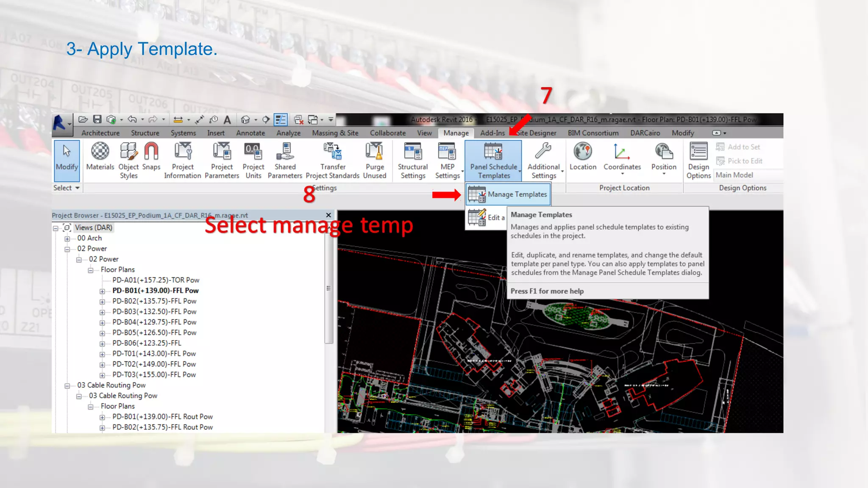Viewport: 868px width, 488px height.
Task: Expand the 00 Arch tree node
Action: click(67, 238)
